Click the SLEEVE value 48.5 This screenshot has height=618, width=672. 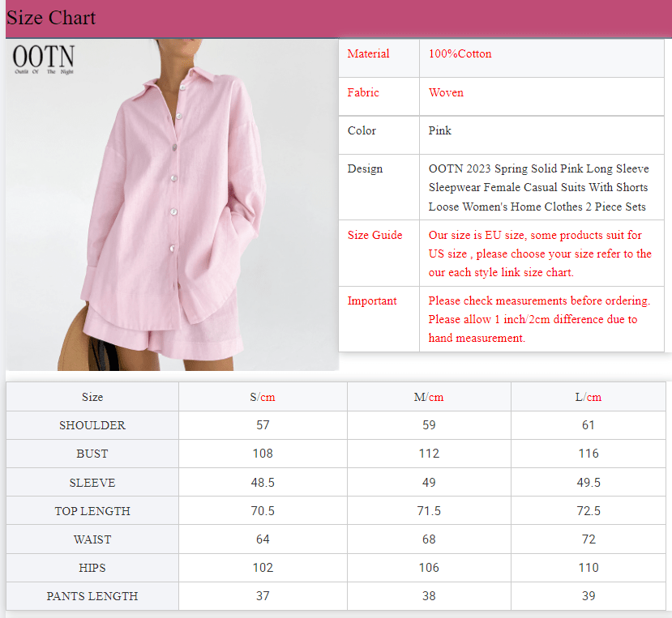263,482
